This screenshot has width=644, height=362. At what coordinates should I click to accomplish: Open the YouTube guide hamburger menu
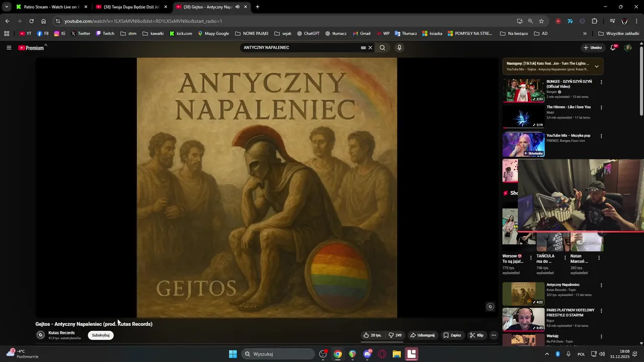pos(9,48)
